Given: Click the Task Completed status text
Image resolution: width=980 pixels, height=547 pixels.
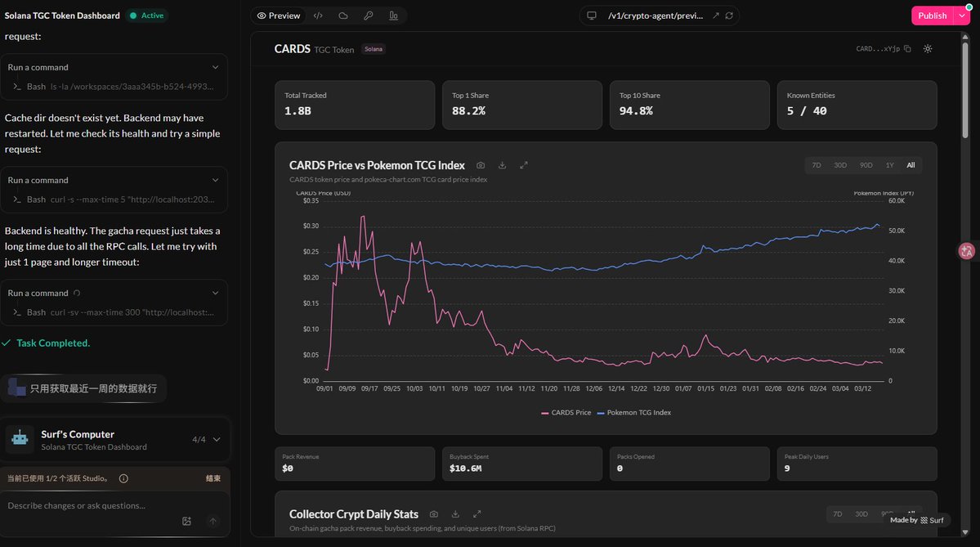Looking at the screenshot, I should 53,343.
